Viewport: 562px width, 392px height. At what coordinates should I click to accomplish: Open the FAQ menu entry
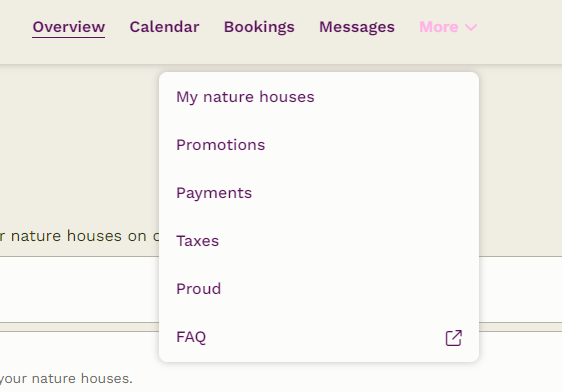pyautogui.click(x=319, y=337)
